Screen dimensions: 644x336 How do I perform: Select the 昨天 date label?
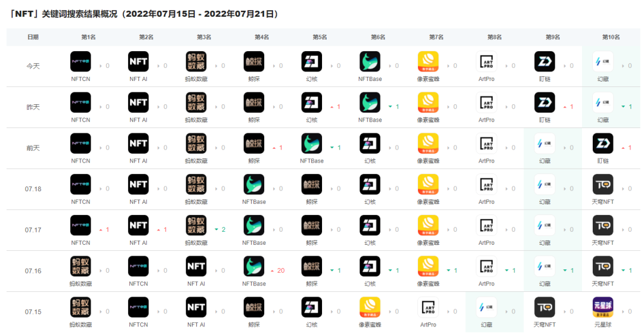tap(33, 107)
